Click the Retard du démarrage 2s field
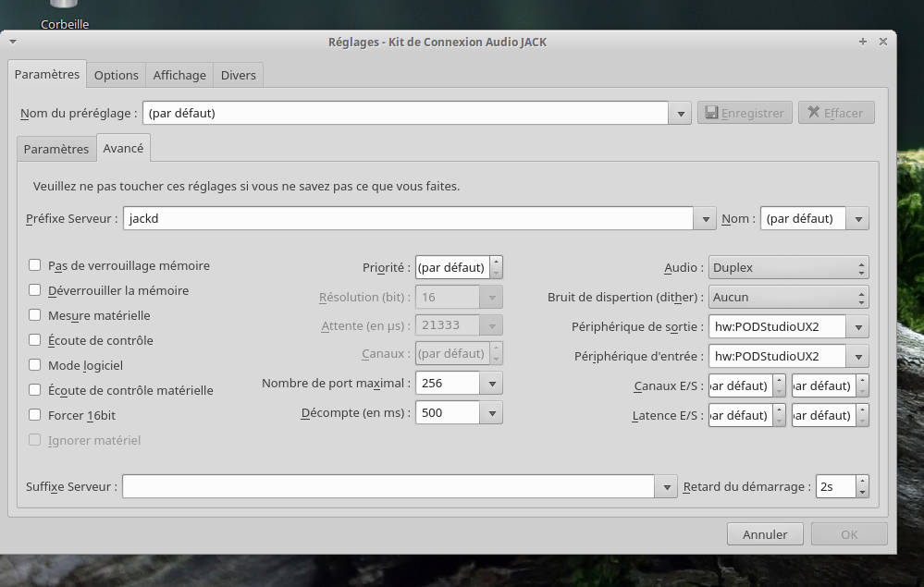This screenshot has height=587, width=924. tap(835, 486)
